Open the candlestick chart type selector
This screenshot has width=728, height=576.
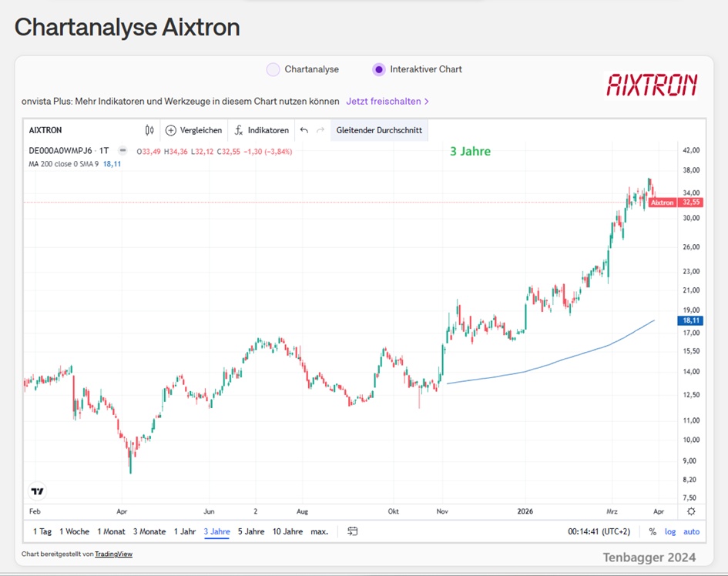click(x=149, y=130)
